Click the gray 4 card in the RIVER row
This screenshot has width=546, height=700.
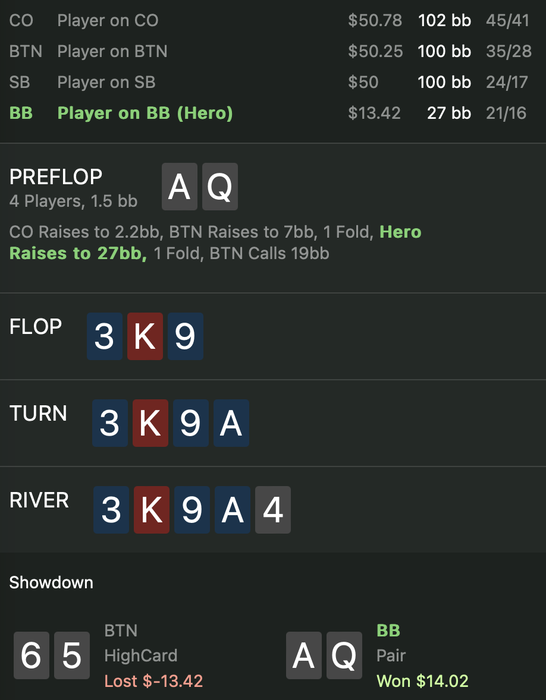click(273, 510)
